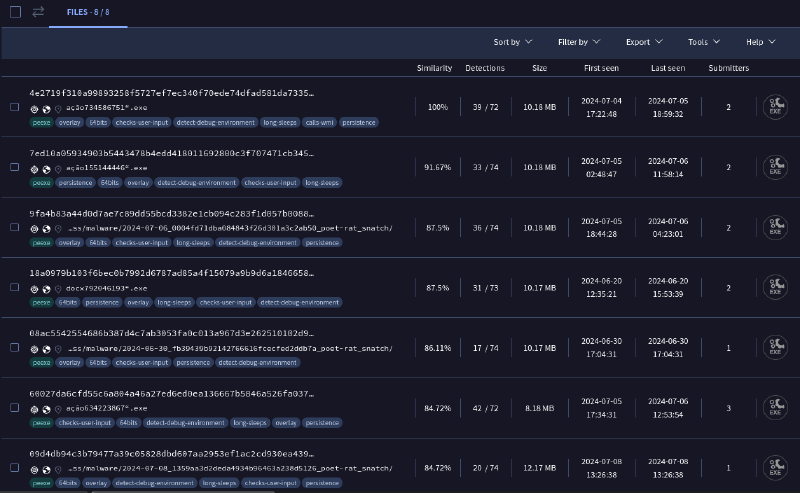Click the globe icon under hash 4e2719f310a
The height and width of the screenshot is (493, 800).
click(x=46, y=108)
